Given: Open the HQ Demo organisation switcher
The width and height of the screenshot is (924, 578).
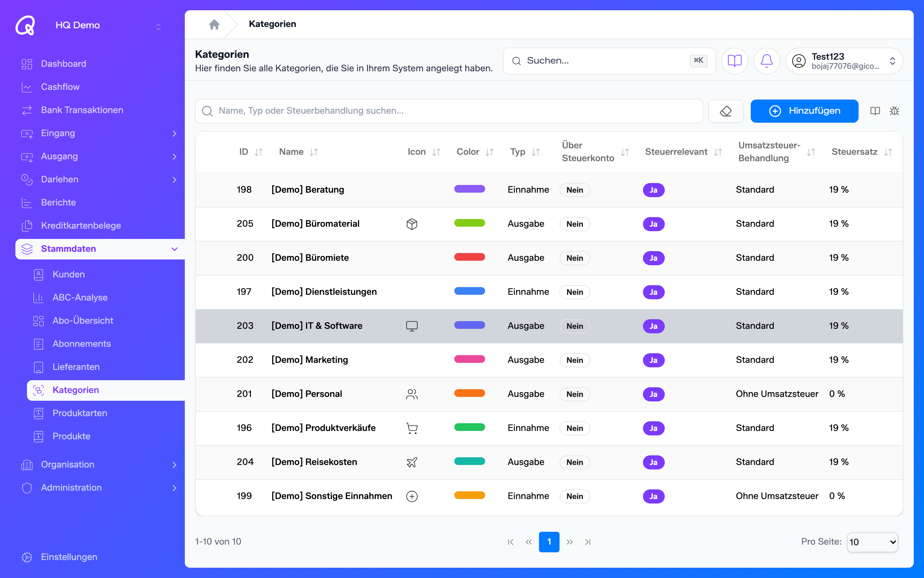Looking at the screenshot, I should [x=109, y=26].
